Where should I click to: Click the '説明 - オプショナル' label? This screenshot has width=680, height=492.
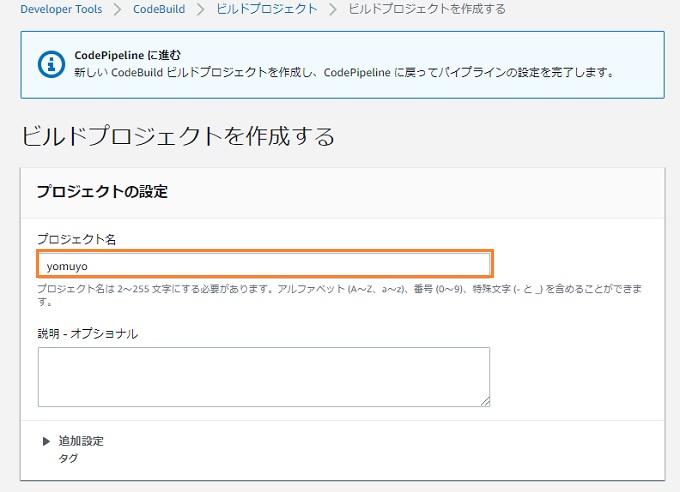[x=88, y=334]
